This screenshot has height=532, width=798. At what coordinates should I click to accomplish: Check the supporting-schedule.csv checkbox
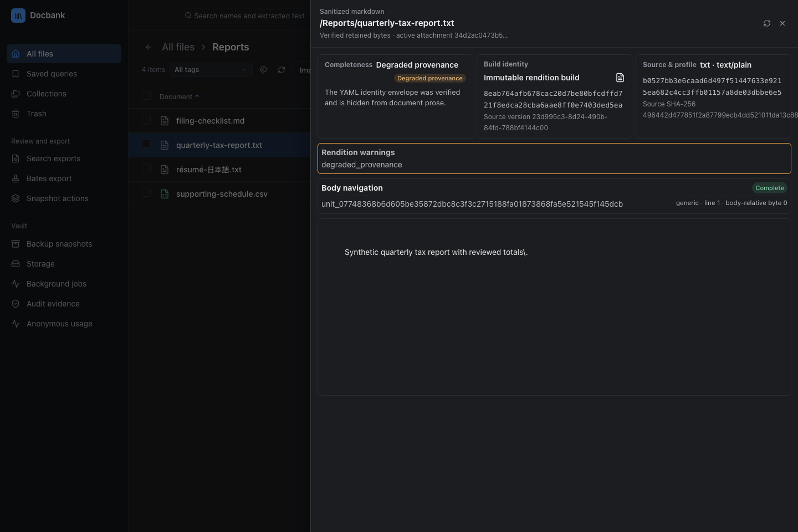pos(146,192)
